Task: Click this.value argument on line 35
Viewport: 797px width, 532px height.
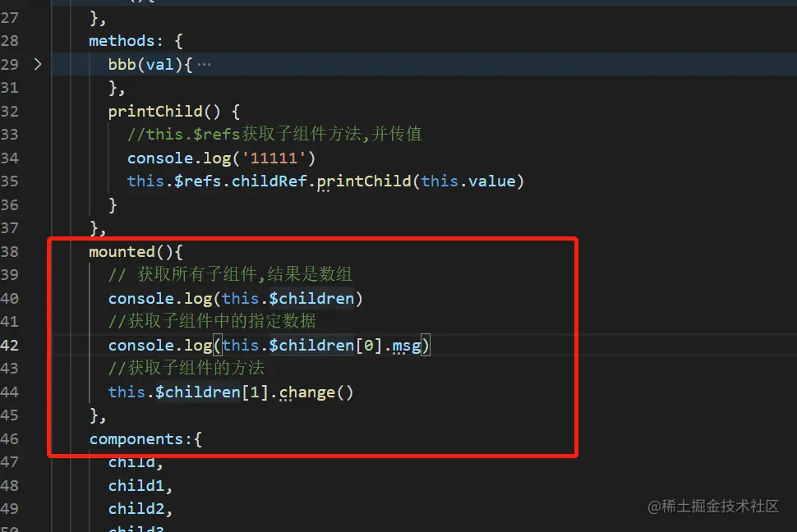Action: click(468, 181)
